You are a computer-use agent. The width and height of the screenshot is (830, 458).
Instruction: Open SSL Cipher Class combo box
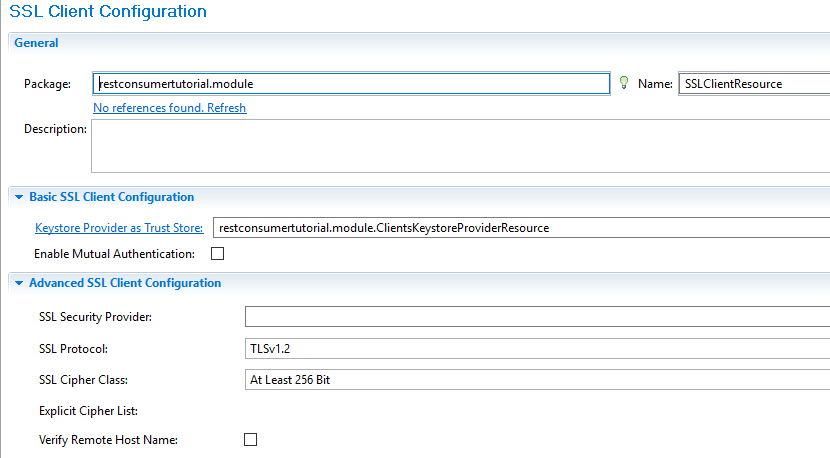pos(537,380)
